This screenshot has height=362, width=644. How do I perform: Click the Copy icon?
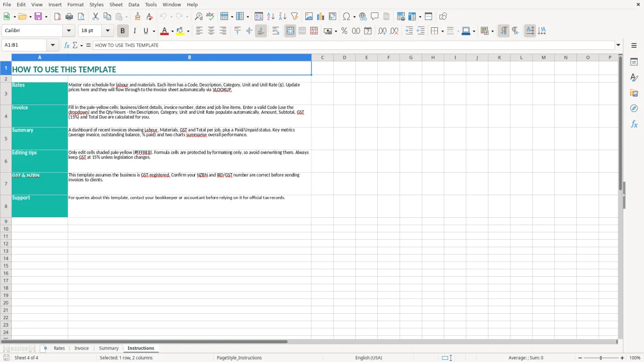(107, 17)
